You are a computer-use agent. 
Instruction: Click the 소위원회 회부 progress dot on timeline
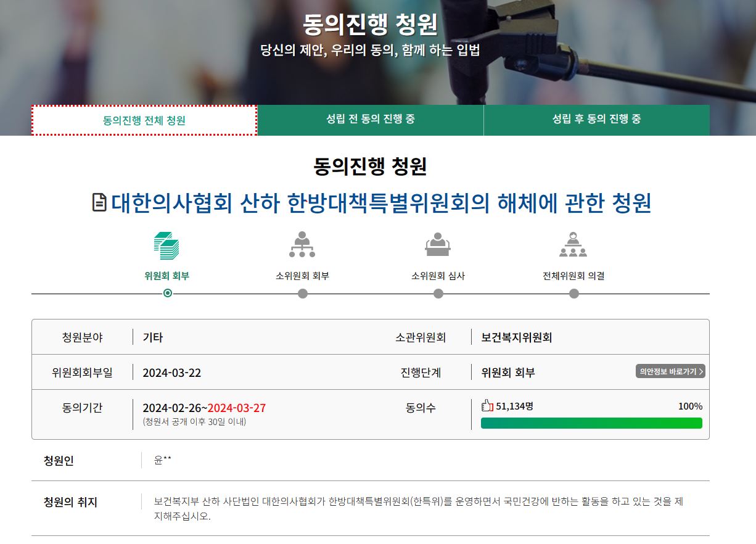pyautogui.click(x=302, y=294)
